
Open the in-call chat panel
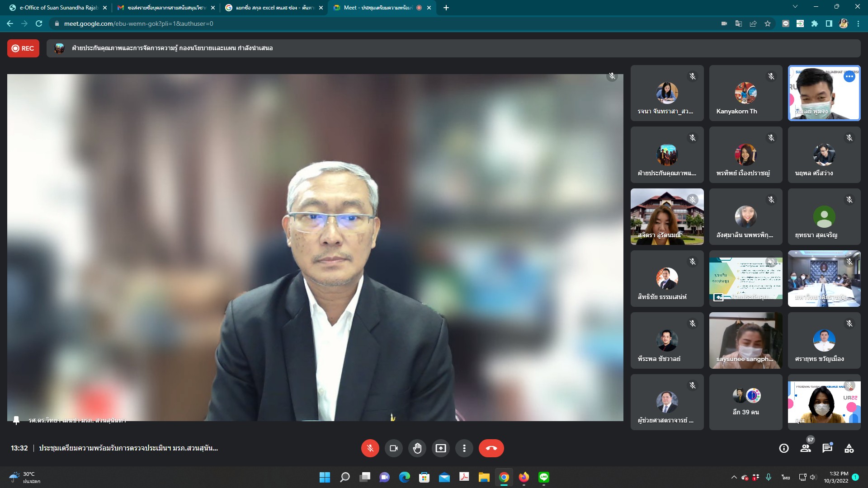(827, 448)
